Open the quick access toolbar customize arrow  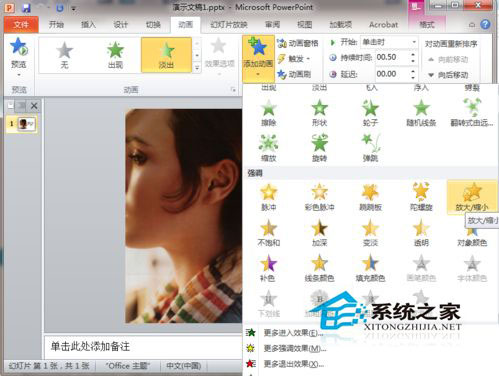(x=74, y=8)
